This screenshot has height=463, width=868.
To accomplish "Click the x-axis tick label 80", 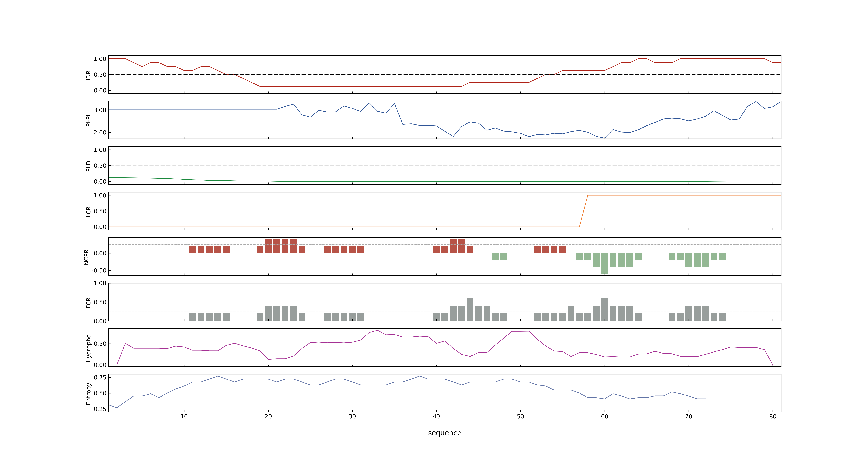I will [x=773, y=416].
